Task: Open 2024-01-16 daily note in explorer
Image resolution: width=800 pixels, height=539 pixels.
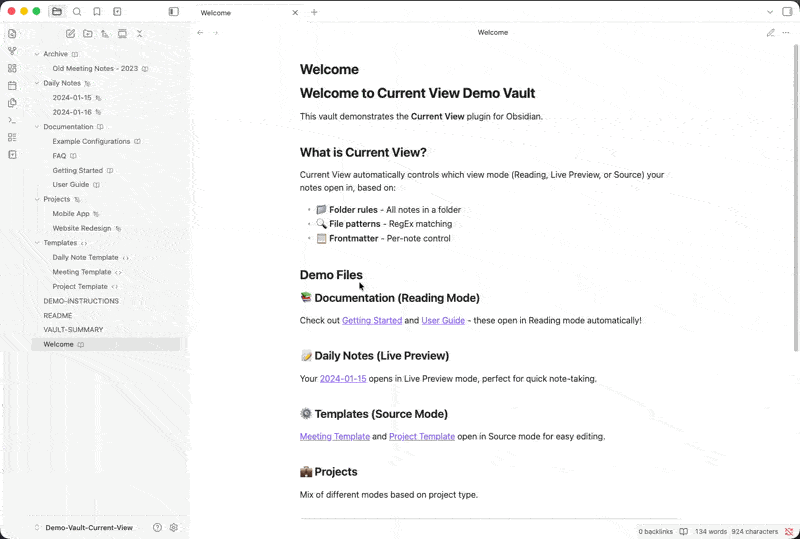Action: click(72, 112)
